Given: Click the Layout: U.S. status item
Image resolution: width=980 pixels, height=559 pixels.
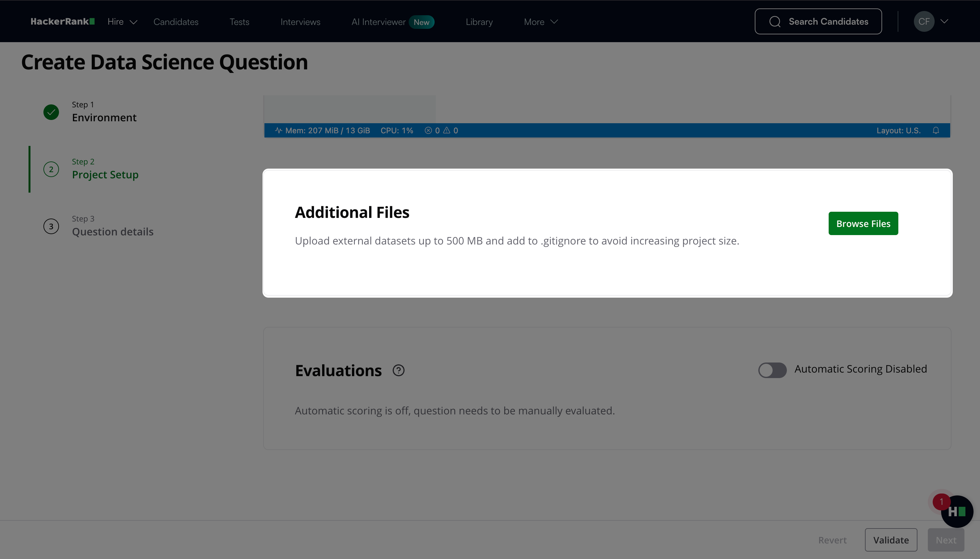Looking at the screenshot, I should 898,131.
